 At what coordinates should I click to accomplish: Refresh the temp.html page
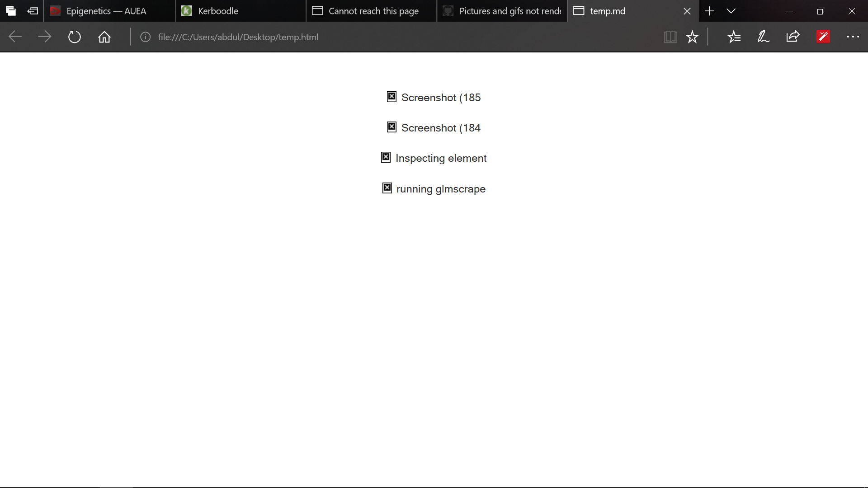coord(74,37)
